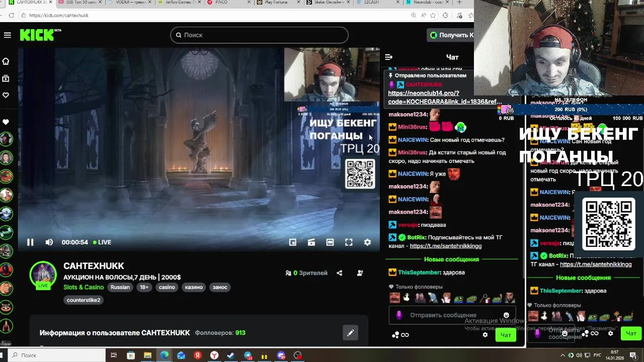This screenshot has height=362, width=644.
Task: Create a clip with the clapperboard icon
Action: point(311,242)
